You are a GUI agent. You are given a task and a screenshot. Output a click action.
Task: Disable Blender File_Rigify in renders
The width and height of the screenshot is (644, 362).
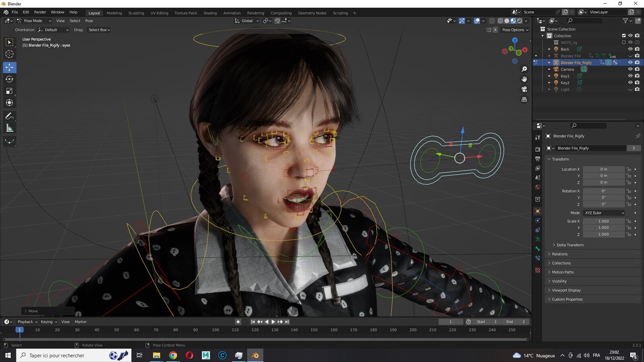637,62
